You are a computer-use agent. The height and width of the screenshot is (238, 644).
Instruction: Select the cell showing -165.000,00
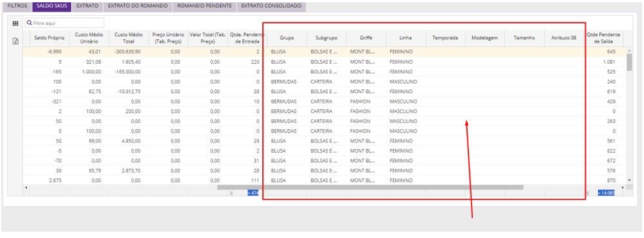coord(129,72)
